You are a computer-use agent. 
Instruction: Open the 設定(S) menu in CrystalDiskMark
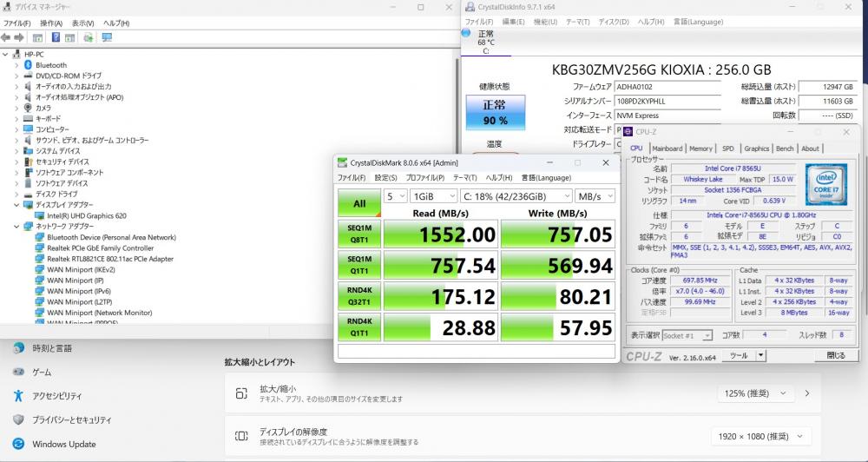(x=385, y=177)
